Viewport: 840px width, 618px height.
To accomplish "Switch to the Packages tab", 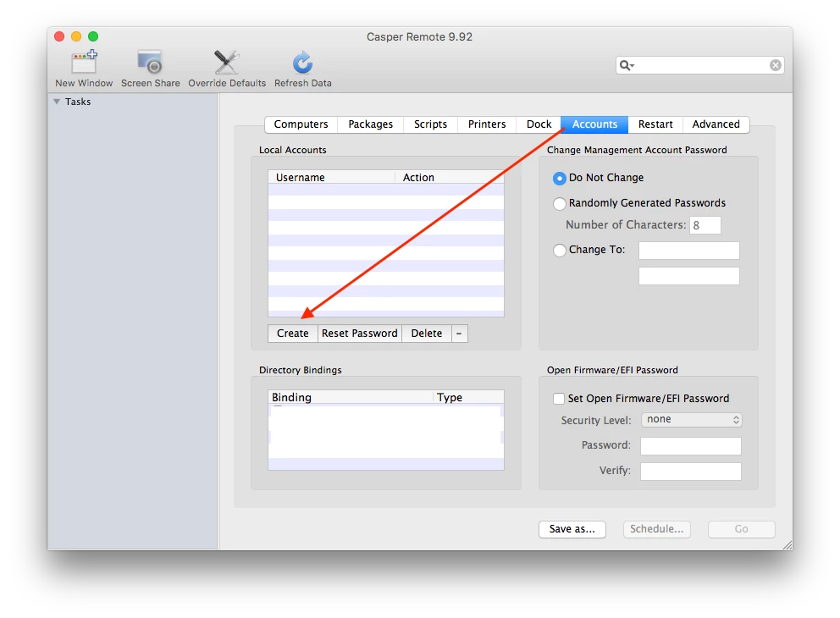I will point(370,124).
